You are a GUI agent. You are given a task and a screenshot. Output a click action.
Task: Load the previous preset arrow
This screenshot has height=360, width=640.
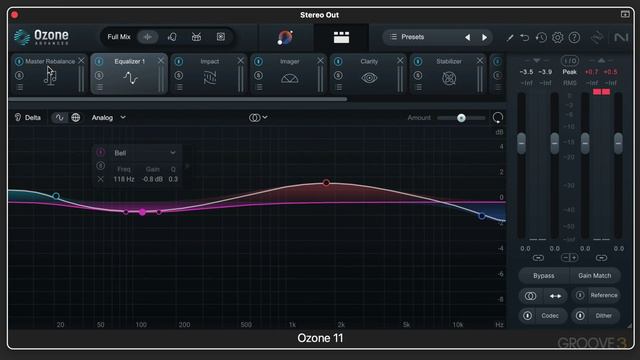(468, 37)
